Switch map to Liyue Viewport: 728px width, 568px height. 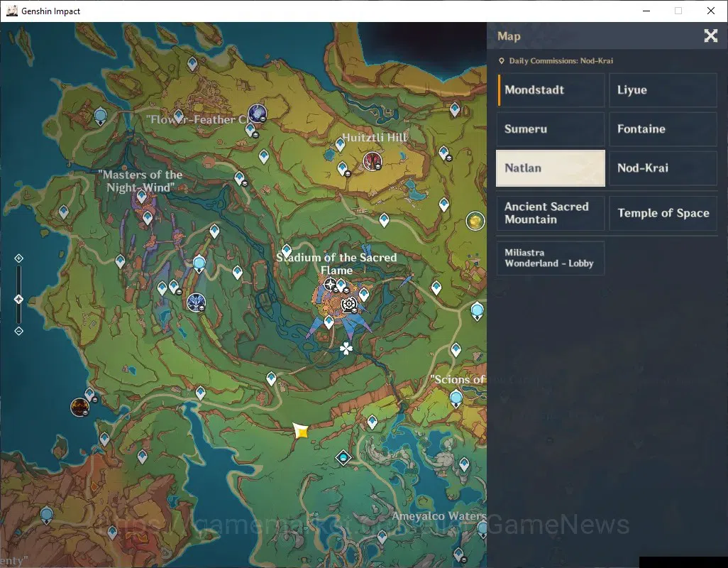click(x=663, y=90)
